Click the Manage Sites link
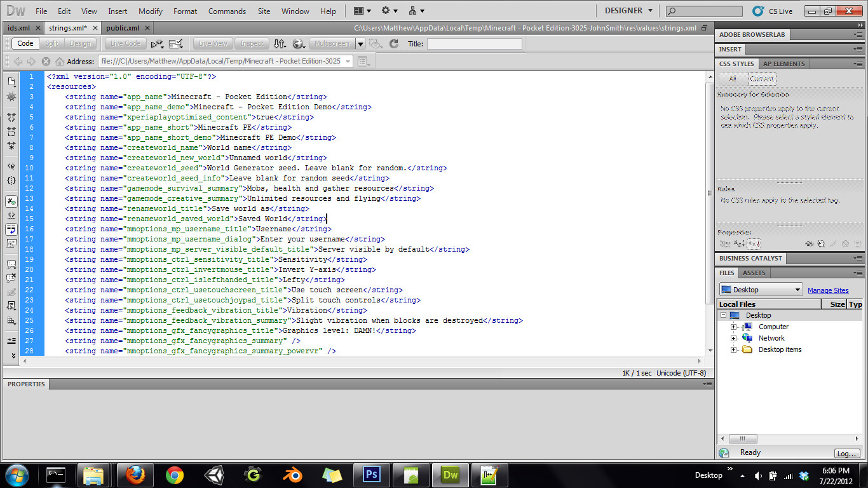Image resolution: width=868 pixels, height=488 pixels. point(828,290)
